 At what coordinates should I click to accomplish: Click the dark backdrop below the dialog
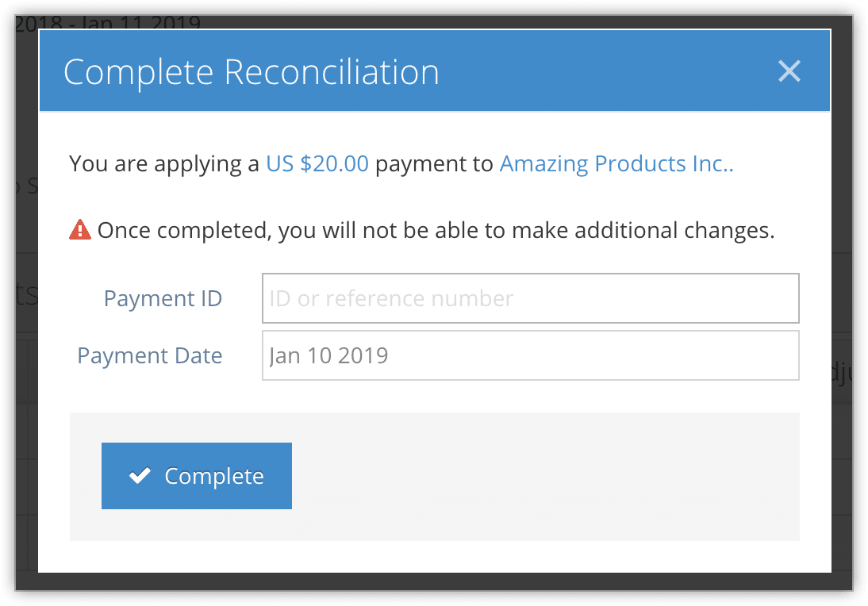coord(434,581)
